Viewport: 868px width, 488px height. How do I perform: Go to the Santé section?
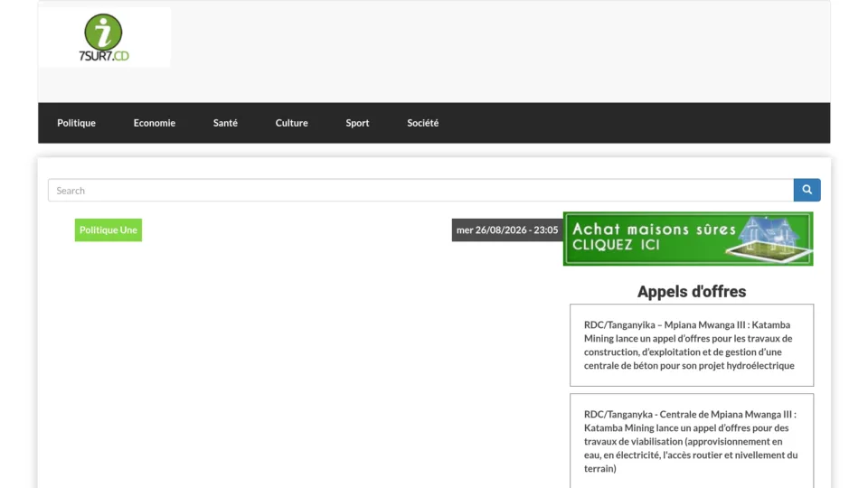pos(225,123)
